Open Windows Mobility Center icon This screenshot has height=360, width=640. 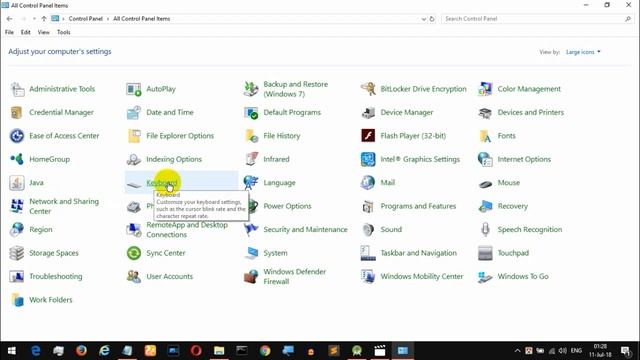click(x=368, y=276)
